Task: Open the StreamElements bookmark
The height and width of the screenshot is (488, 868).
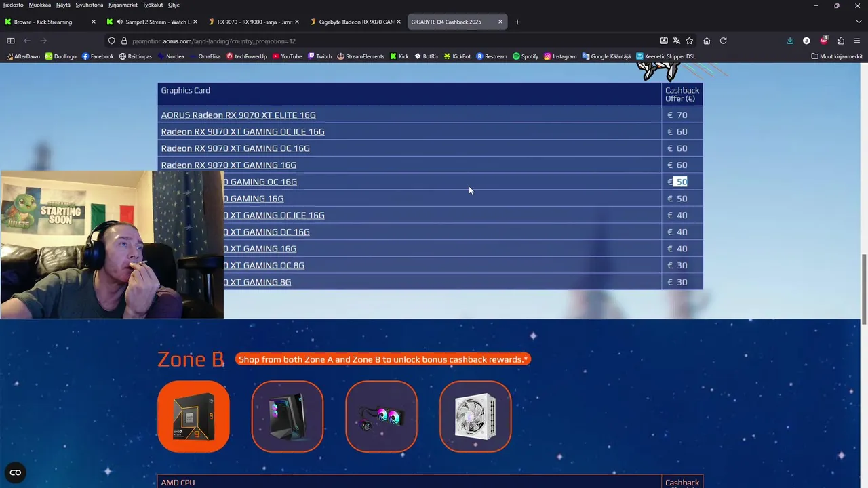Action: pos(361,56)
